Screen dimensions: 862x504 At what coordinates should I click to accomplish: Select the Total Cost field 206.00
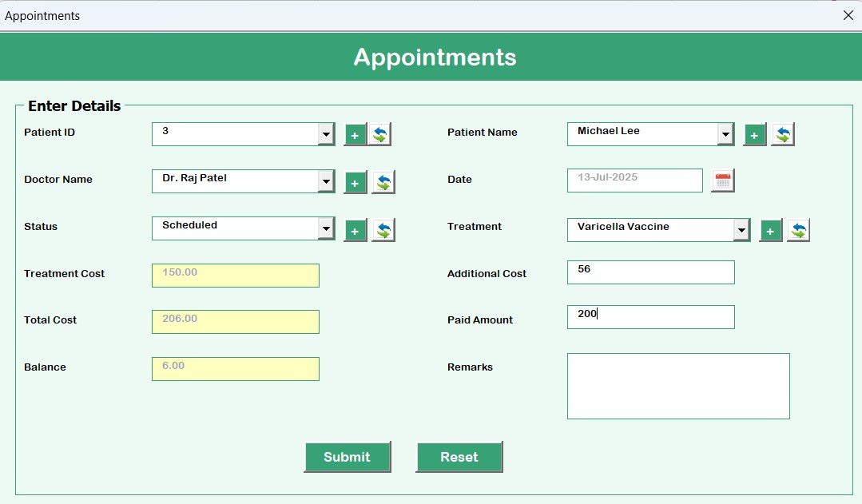point(236,322)
